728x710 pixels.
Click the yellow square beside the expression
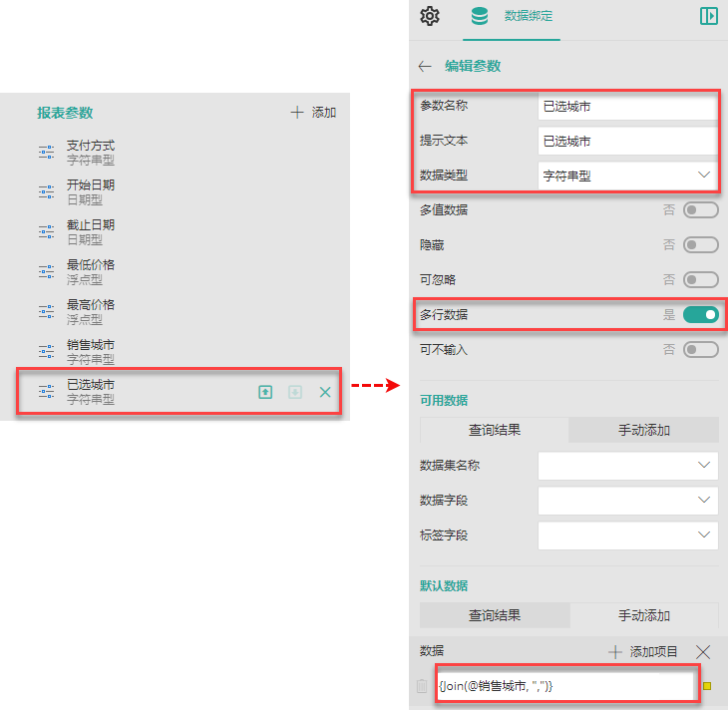(707, 686)
